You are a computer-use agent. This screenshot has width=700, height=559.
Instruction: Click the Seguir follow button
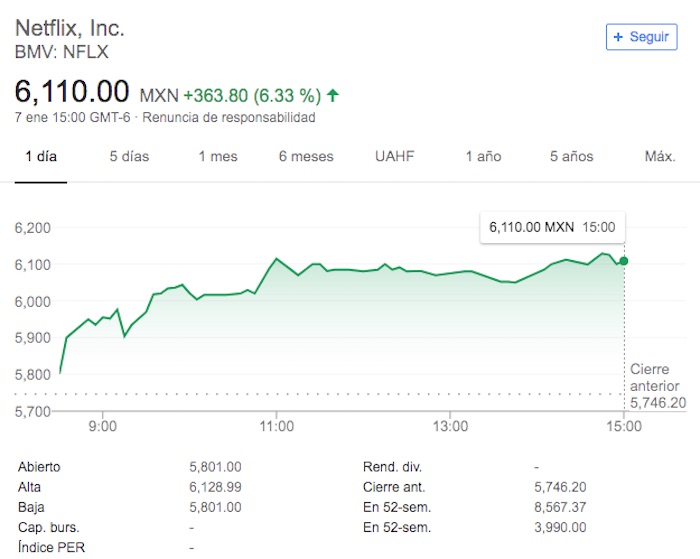point(641,37)
